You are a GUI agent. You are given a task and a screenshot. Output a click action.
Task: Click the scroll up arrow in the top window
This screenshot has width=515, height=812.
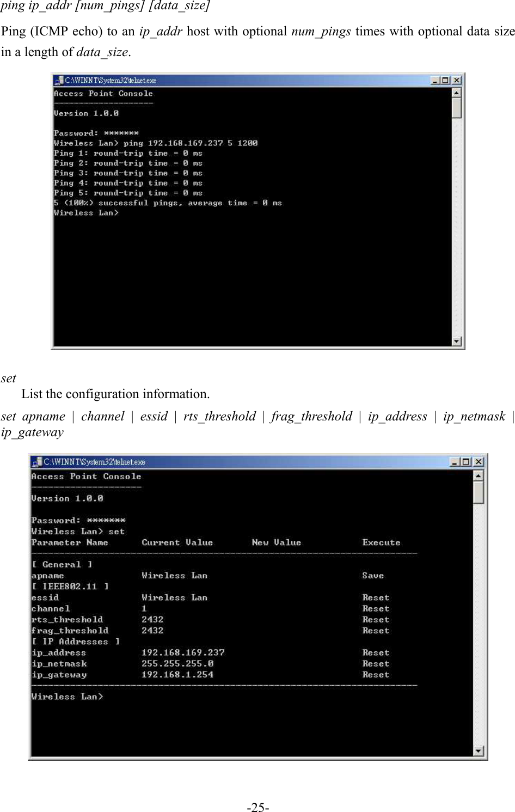coord(457,91)
